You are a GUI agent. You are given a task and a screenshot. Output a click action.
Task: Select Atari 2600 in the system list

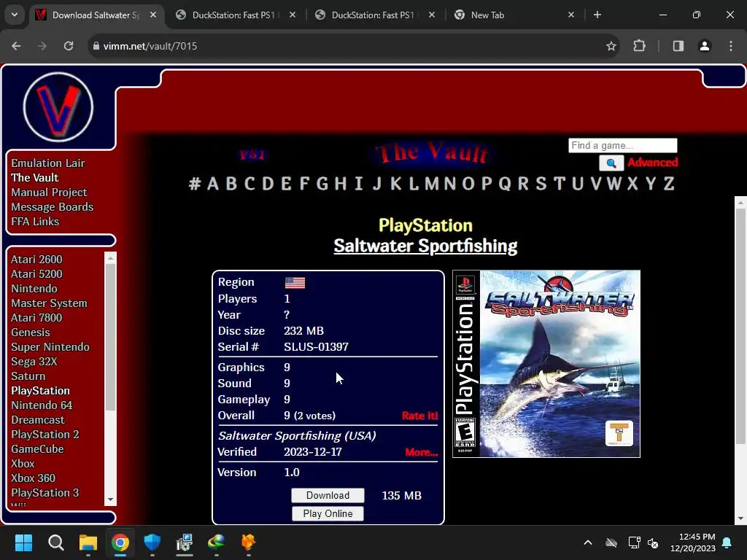(x=36, y=260)
